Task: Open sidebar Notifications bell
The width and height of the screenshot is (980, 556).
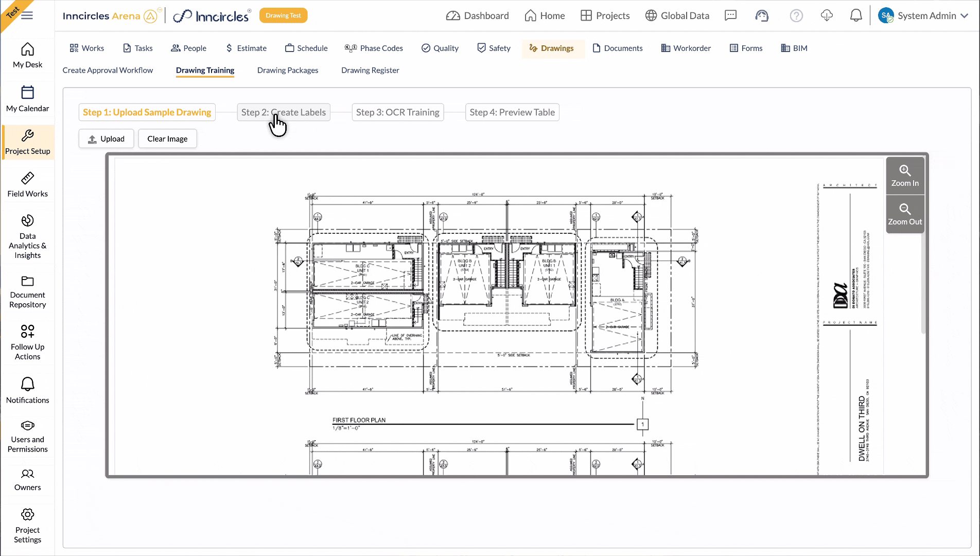Action: (27, 390)
